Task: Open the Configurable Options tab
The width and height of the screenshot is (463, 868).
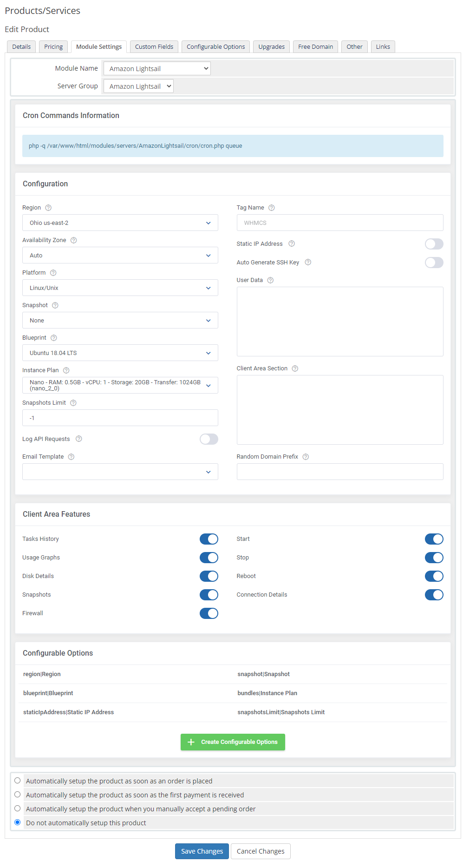Action: [215, 46]
